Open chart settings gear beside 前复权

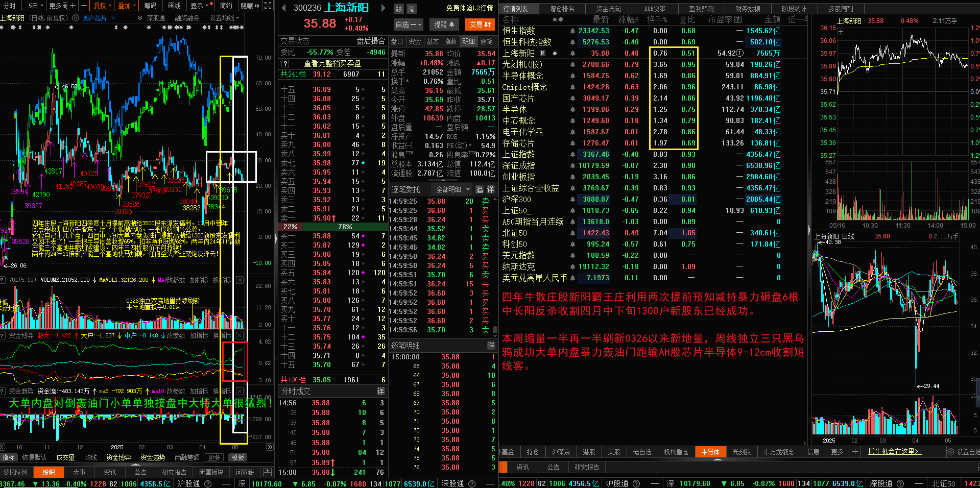(76, 18)
